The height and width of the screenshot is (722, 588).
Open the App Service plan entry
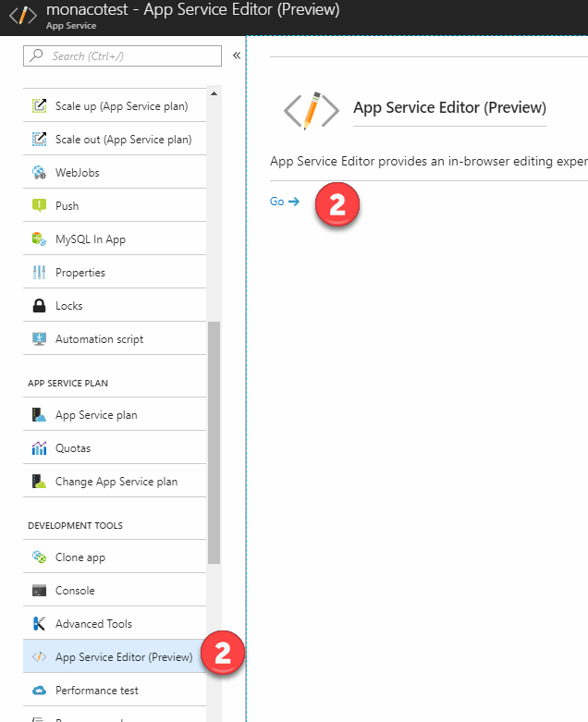[x=115, y=415]
